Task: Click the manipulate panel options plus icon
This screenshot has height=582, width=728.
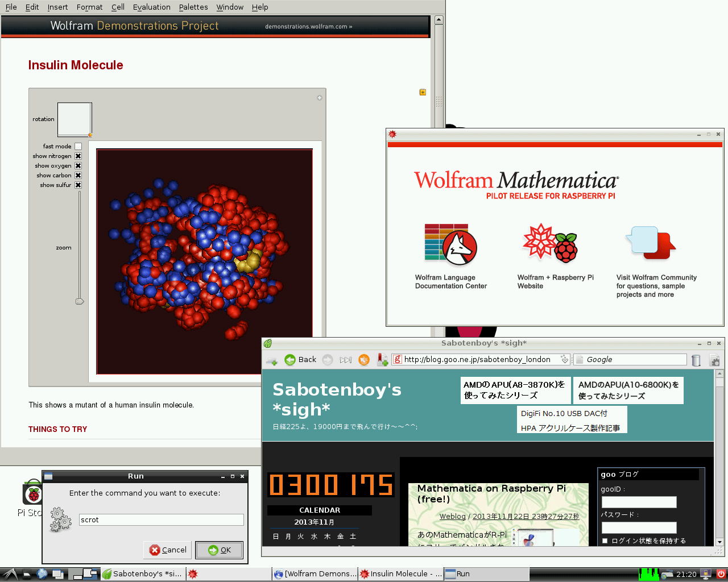Action: click(x=320, y=98)
